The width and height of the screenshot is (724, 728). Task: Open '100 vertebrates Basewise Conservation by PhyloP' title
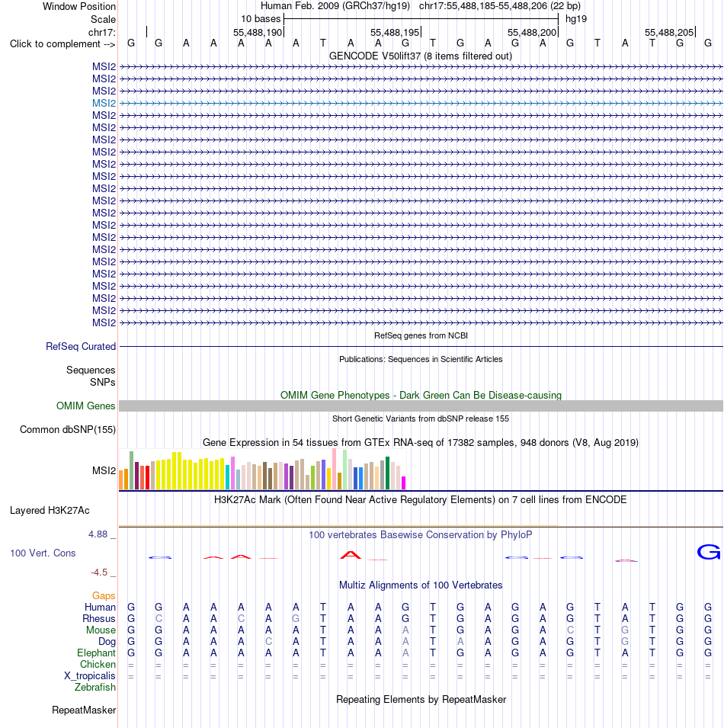coord(421,535)
